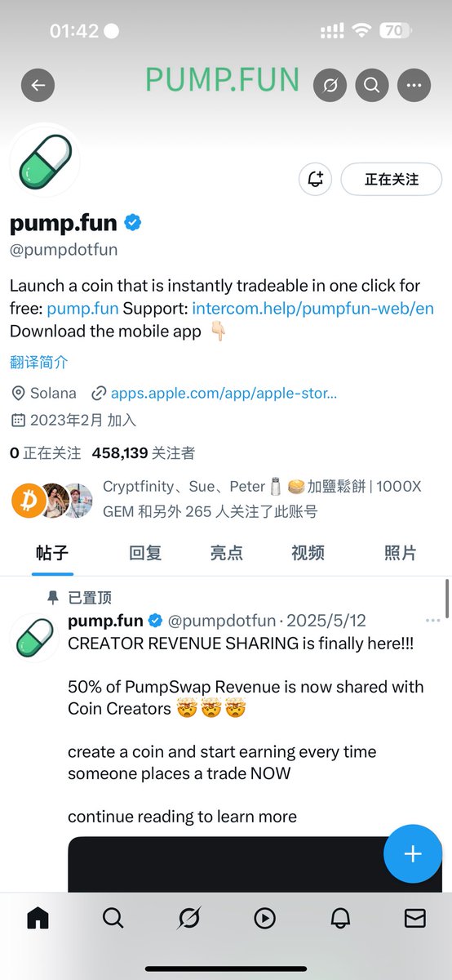Open notifications bell in bottom bar

[x=340, y=918]
